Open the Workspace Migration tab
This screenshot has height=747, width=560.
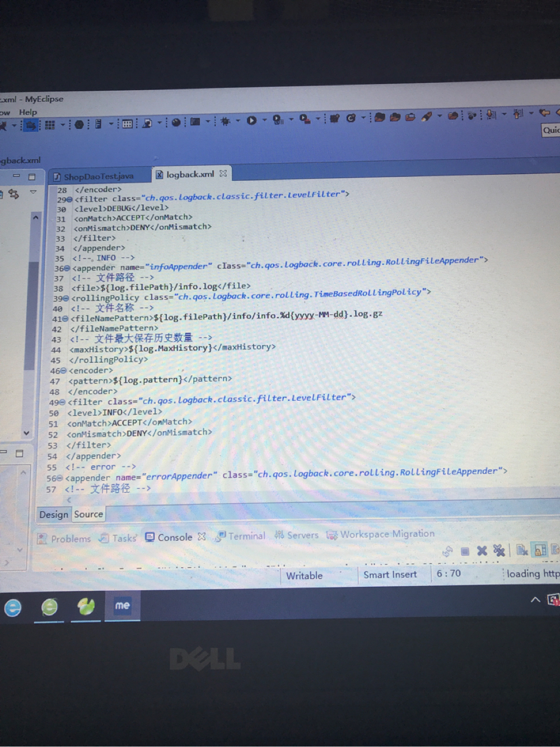coord(381,534)
